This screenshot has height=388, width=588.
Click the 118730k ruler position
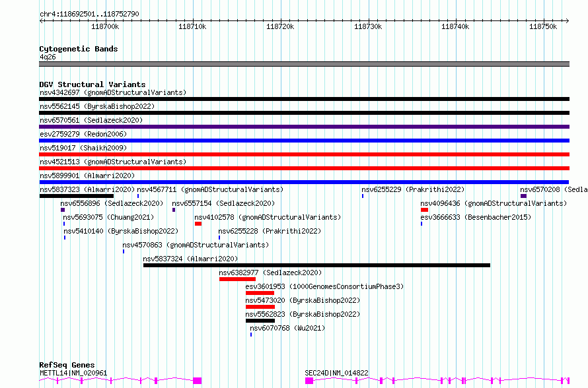[x=368, y=26]
